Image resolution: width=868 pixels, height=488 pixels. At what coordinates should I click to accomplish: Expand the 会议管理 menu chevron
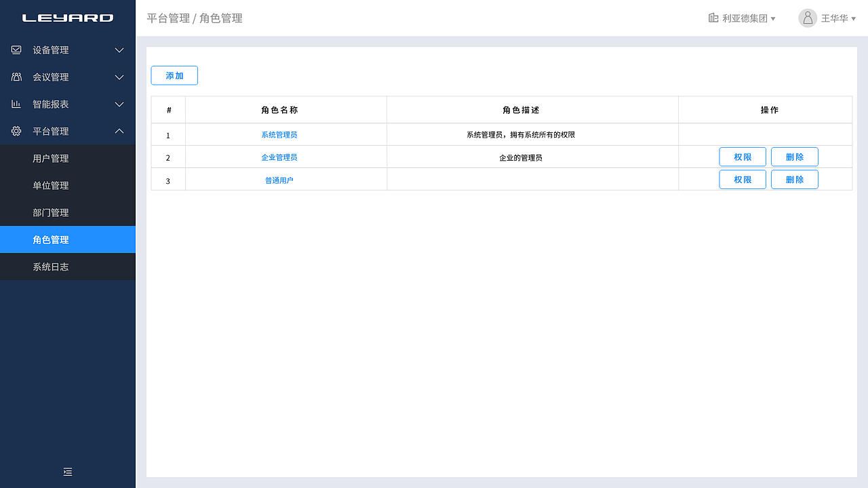coord(119,77)
